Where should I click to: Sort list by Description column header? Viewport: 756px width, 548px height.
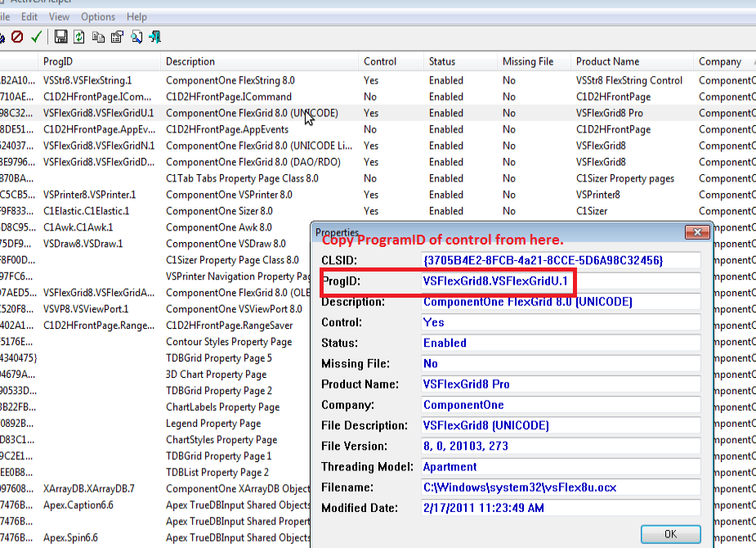point(259,61)
